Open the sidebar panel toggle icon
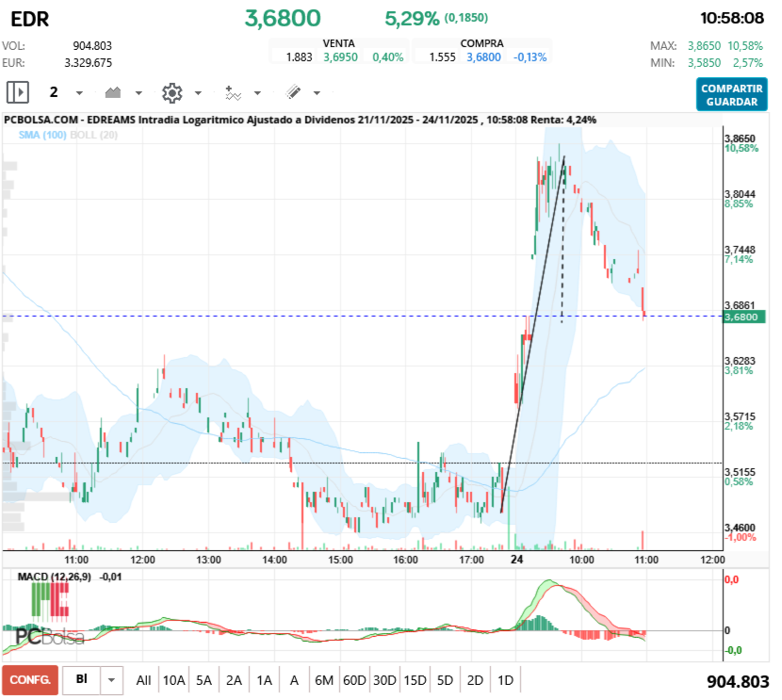The width and height of the screenshot is (782, 700). (x=17, y=91)
